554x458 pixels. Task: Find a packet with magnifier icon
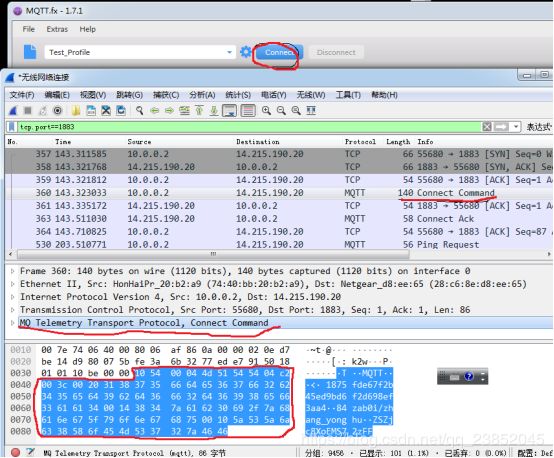coord(140,111)
